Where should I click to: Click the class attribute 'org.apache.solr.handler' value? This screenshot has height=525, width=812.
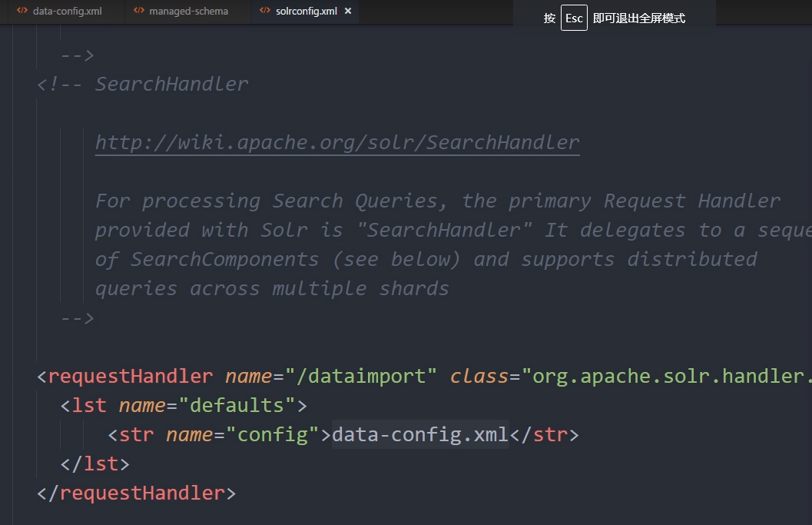pyautogui.click(x=667, y=376)
